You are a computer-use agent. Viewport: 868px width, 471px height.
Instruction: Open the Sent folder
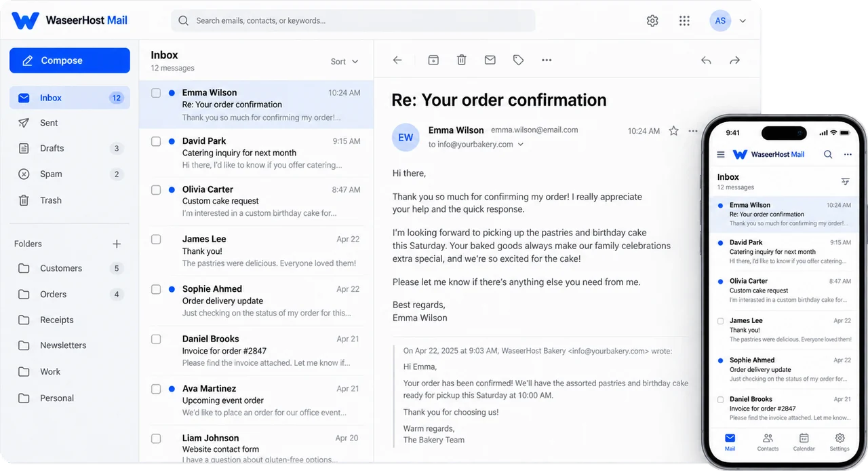pos(70,123)
